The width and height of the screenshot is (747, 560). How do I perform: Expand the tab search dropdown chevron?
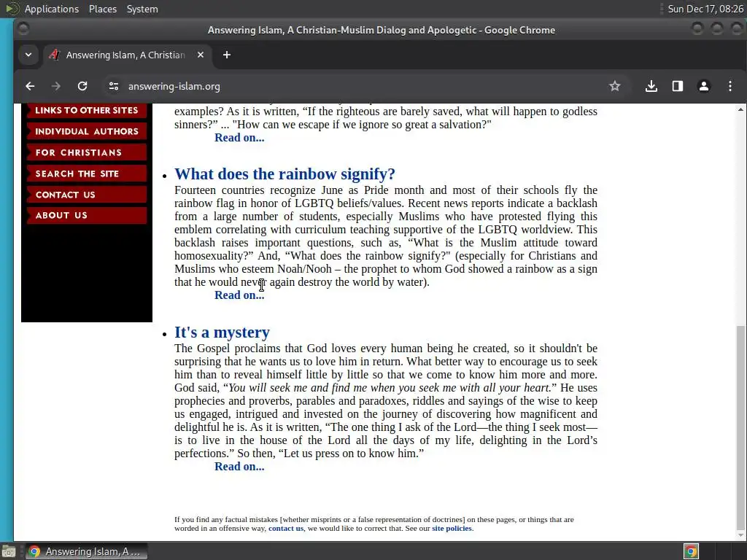tap(28, 55)
